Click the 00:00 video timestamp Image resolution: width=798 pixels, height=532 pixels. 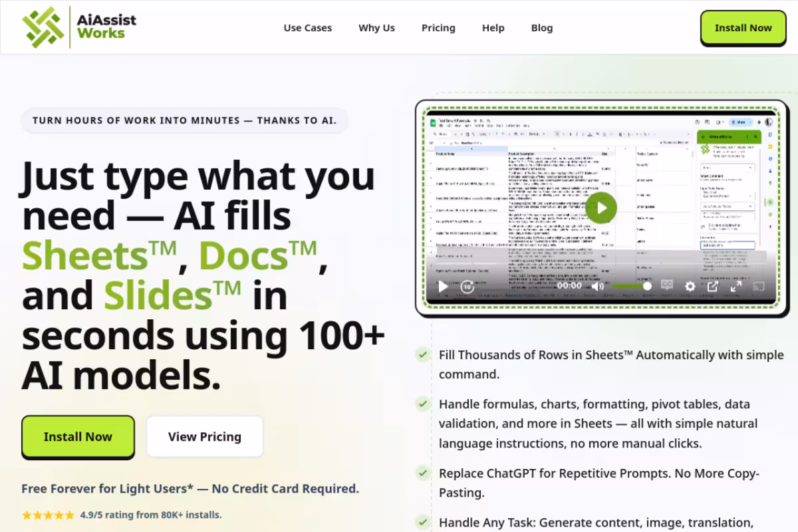coord(569,286)
